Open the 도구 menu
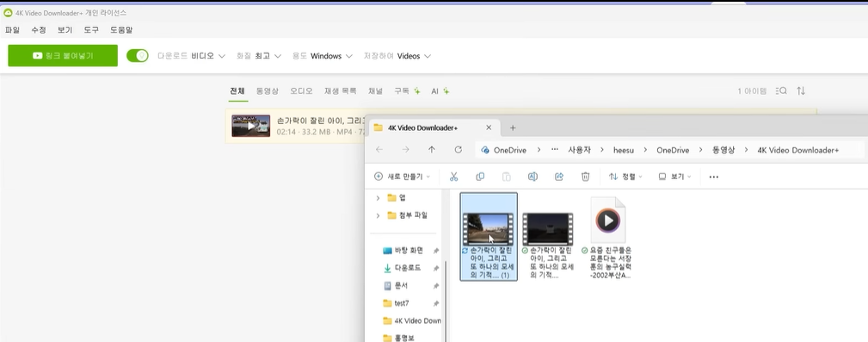The height and width of the screenshot is (342, 868). coord(91,30)
